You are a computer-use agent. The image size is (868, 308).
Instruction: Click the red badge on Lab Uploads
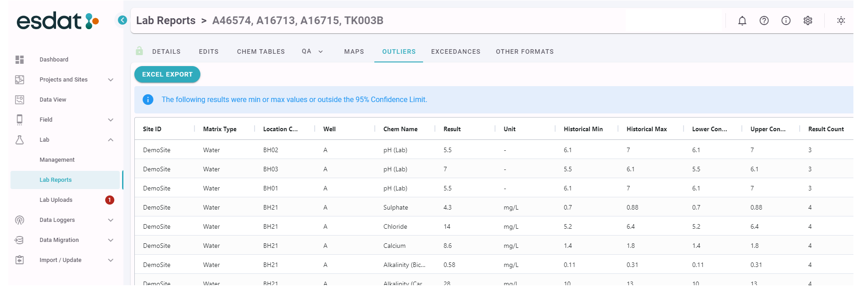tap(110, 200)
